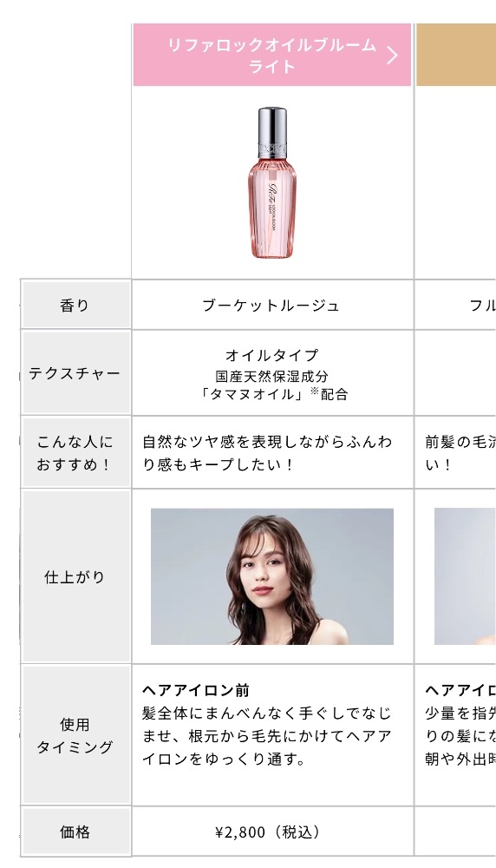Select the こんな人におすすめ! row label

click(75, 453)
